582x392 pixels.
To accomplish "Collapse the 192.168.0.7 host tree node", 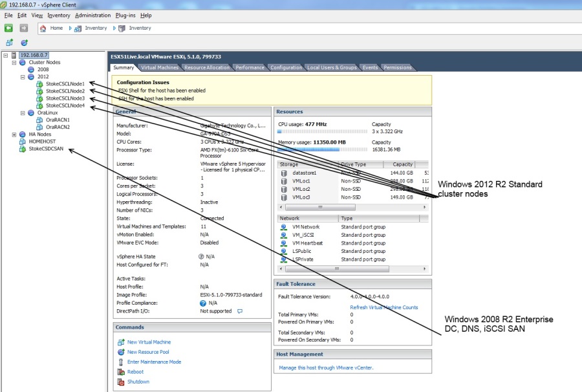I will pos(6,56).
